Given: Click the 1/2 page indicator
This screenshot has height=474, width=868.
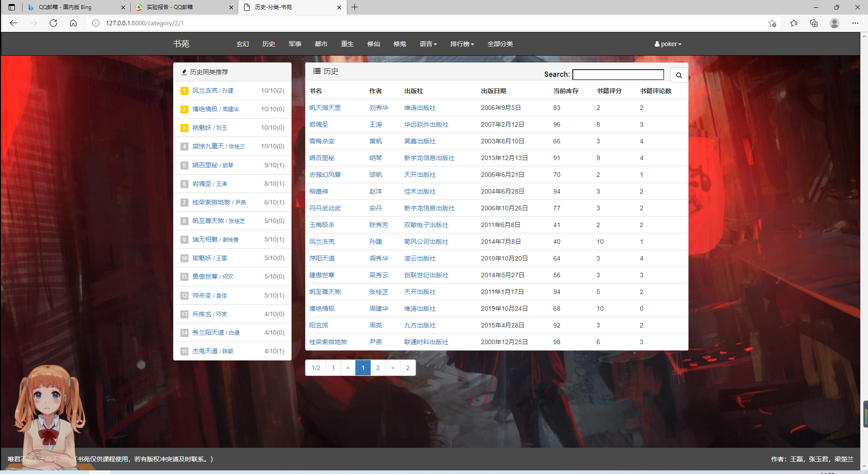Looking at the screenshot, I should click(x=316, y=368).
